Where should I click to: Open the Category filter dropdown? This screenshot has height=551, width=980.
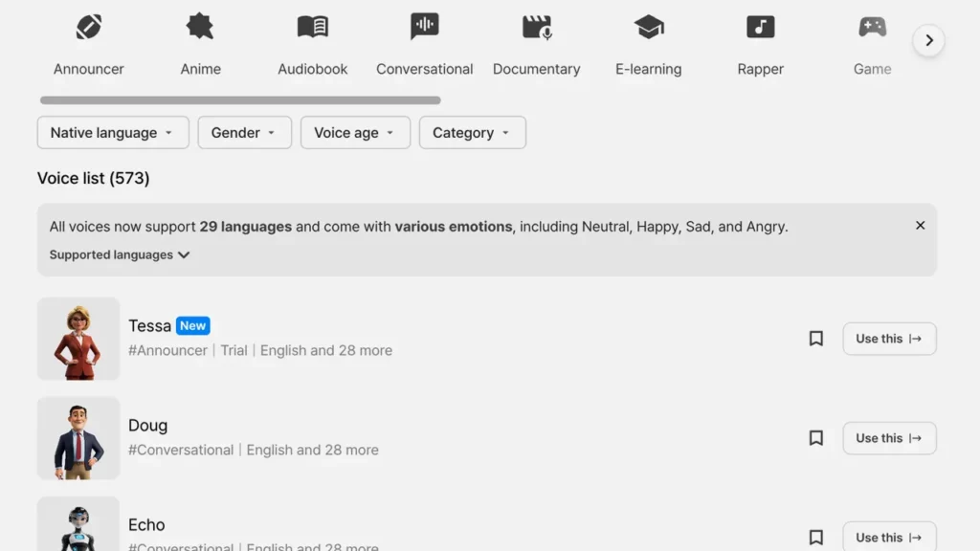473,132
